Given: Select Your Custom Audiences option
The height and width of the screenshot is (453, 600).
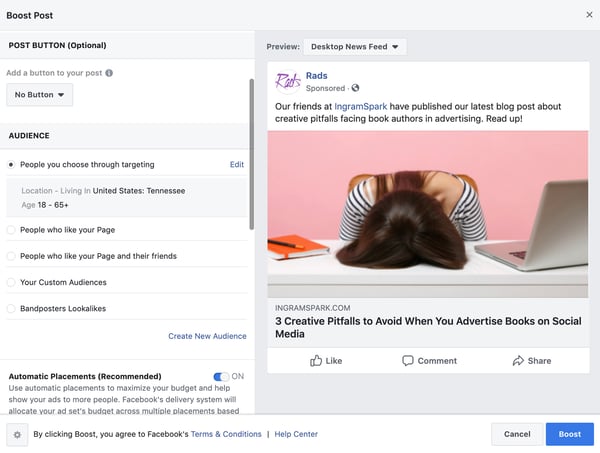Looking at the screenshot, I should [x=11, y=282].
